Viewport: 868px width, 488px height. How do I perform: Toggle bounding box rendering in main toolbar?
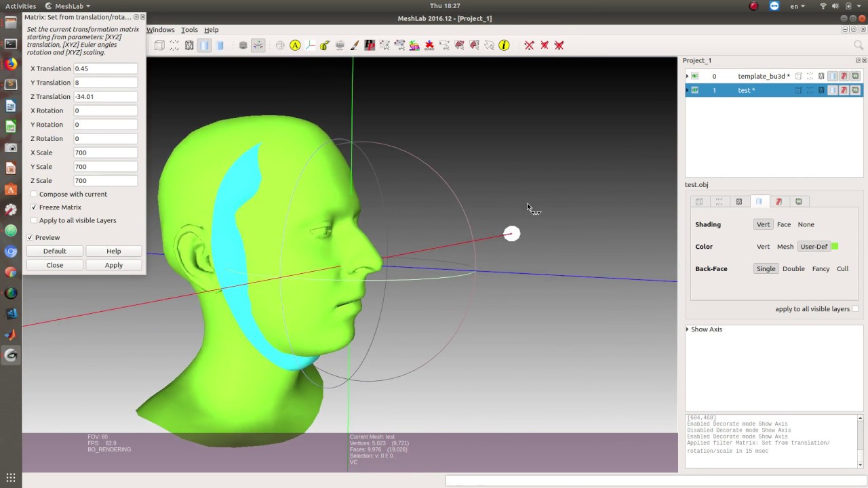click(159, 45)
